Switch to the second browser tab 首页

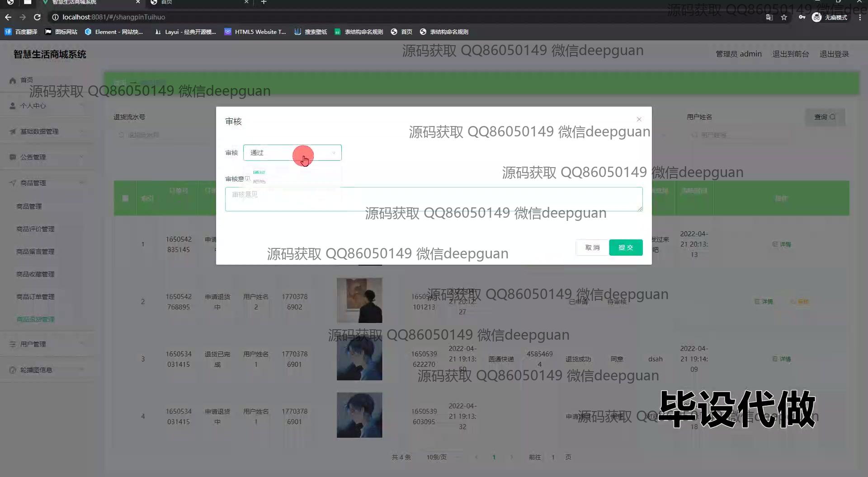point(199,2)
